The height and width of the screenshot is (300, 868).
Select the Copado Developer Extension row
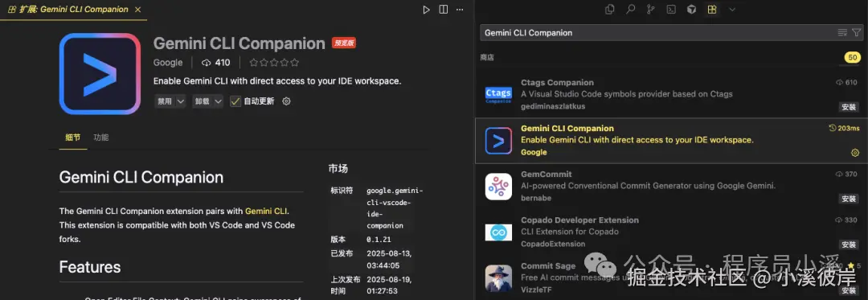(671, 232)
